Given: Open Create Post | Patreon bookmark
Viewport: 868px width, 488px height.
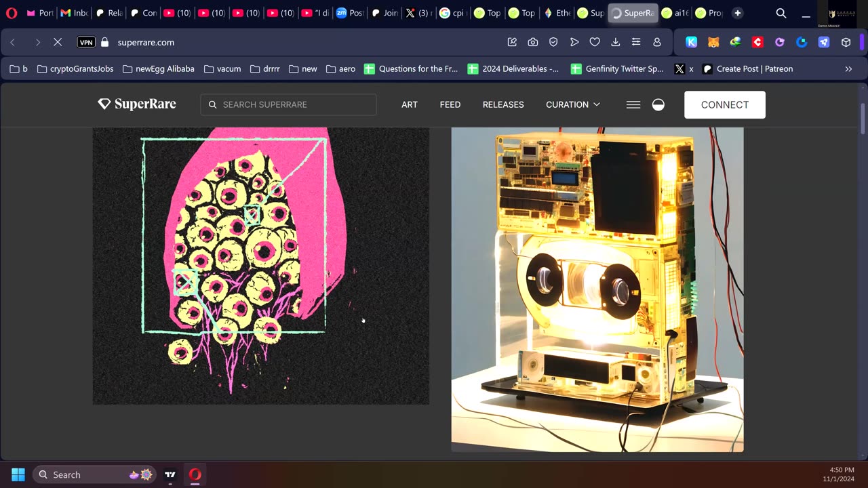Looking at the screenshot, I should coord(747,68).
